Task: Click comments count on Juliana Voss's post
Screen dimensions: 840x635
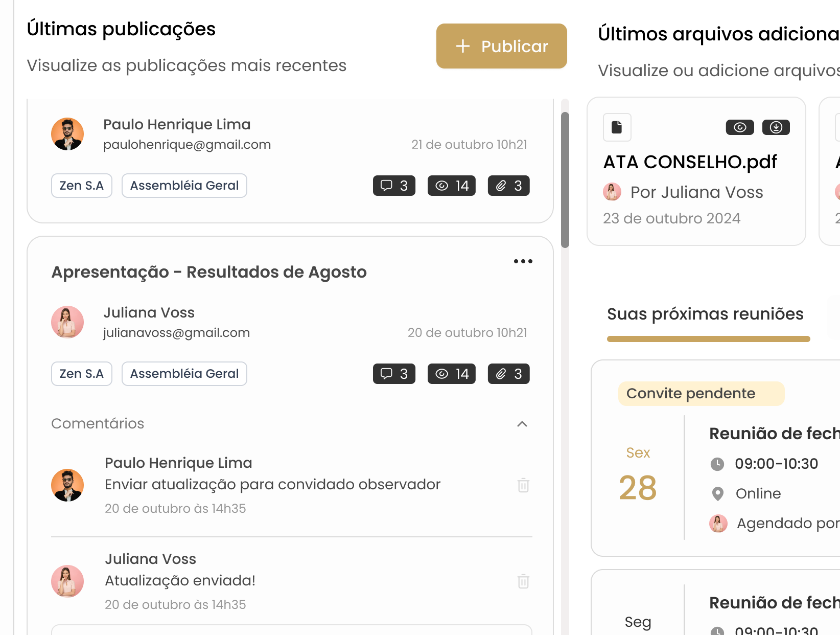Action: (x=394, y=374)
